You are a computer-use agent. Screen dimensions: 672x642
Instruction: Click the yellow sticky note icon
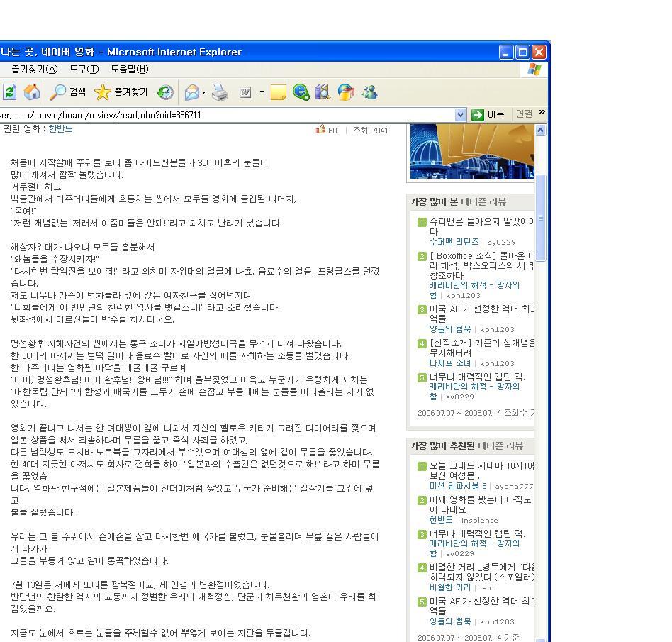(279, 92)
